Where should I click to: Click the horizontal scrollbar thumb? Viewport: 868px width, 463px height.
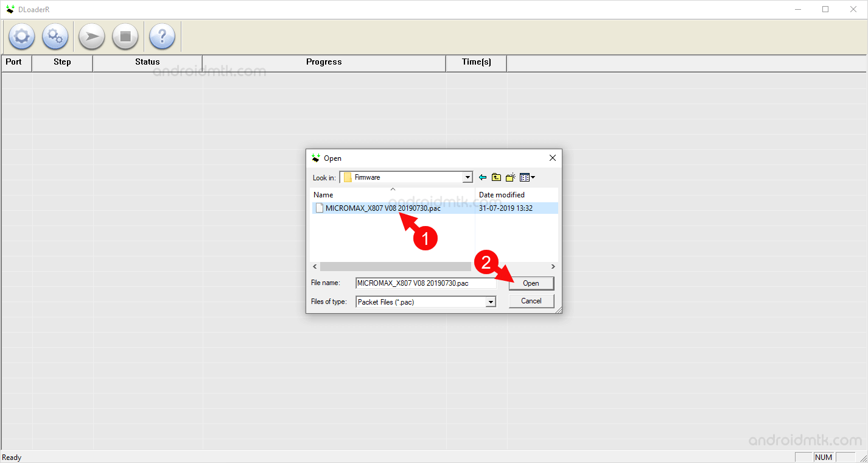click(x=396, y=267)
